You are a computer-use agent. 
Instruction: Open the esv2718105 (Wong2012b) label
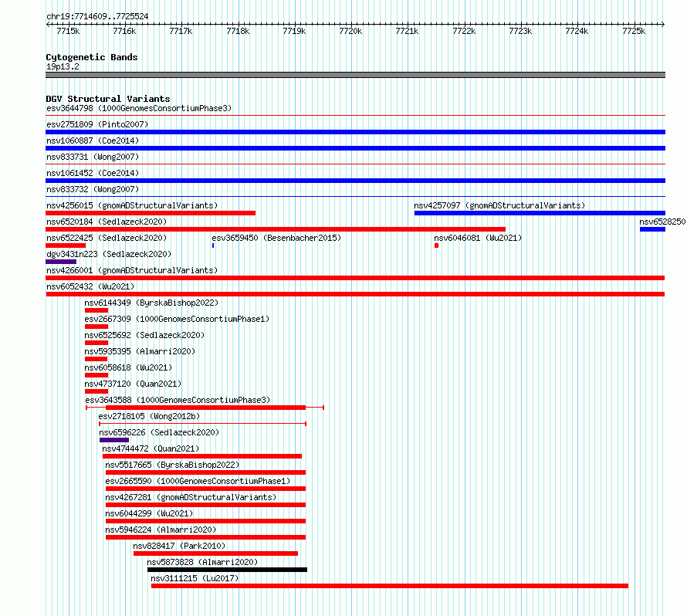click(149, 416)
